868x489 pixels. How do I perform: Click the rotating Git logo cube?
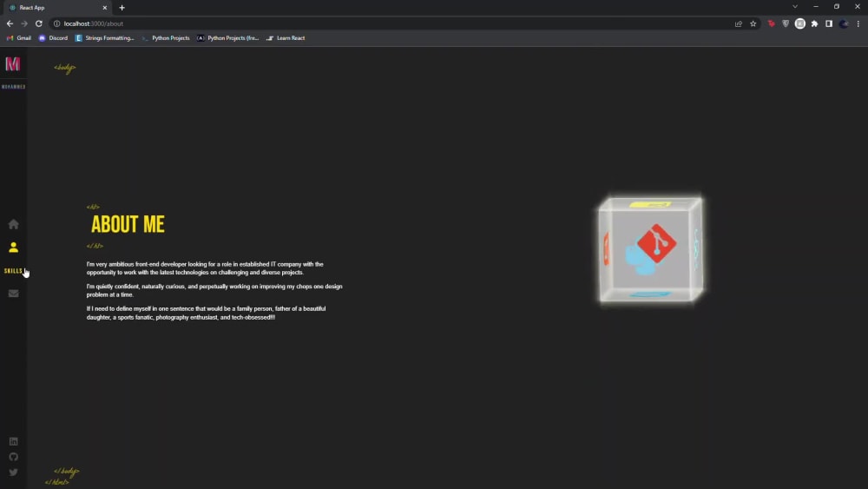pos(651,250)
